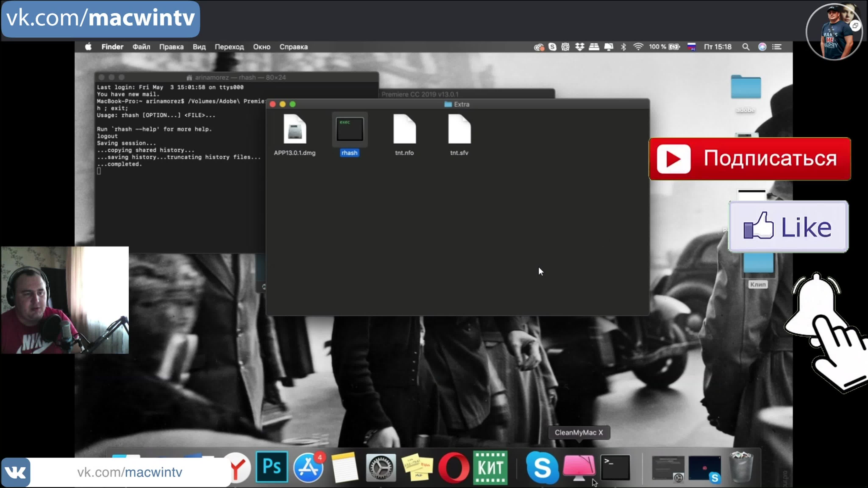Screen dimensions: 868x488
Task: Activate Siri from the menu bar
Action: tap(762, 47)
